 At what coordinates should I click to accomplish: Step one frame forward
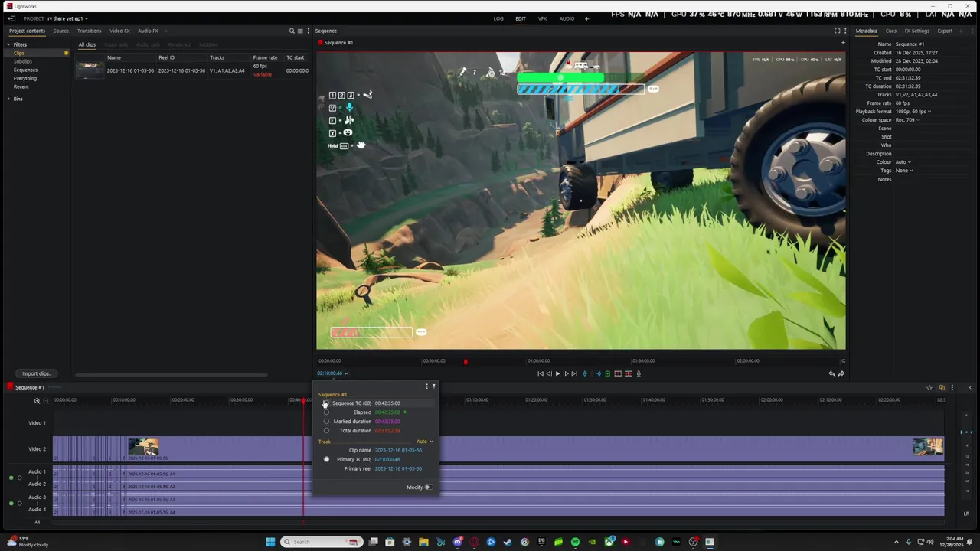pyautogui.click(x=566, y=373)
